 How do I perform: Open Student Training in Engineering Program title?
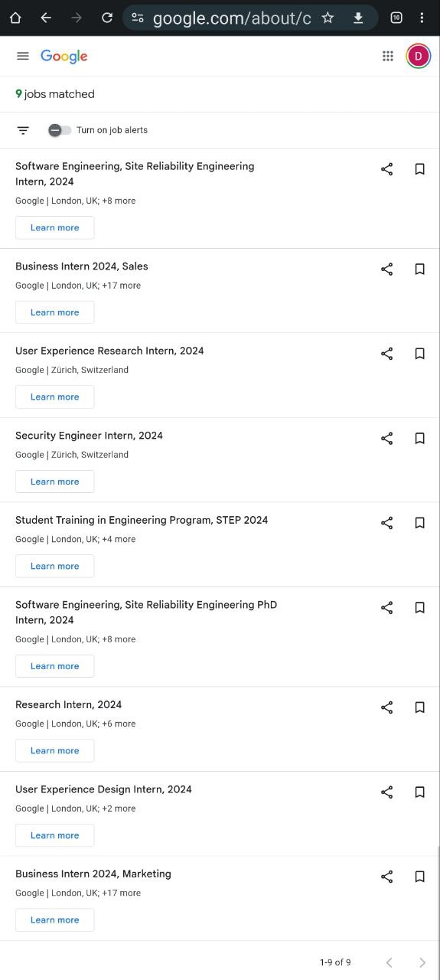coord(142,520)
